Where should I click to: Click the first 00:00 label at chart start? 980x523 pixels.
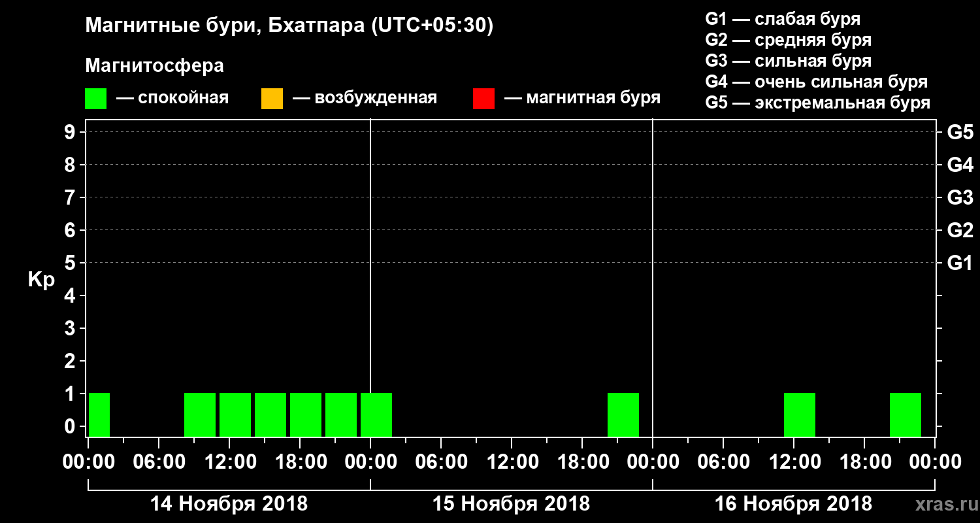click(88, 462)
